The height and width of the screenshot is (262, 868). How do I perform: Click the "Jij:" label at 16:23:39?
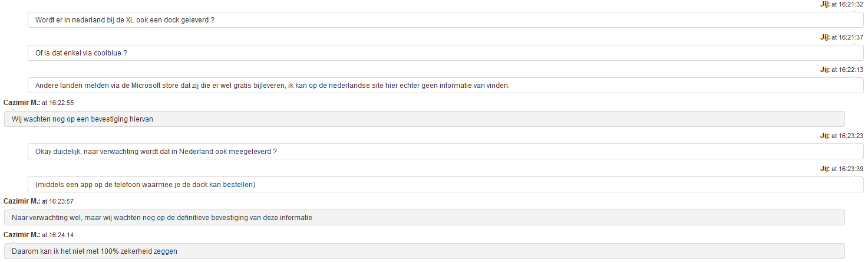824,169
